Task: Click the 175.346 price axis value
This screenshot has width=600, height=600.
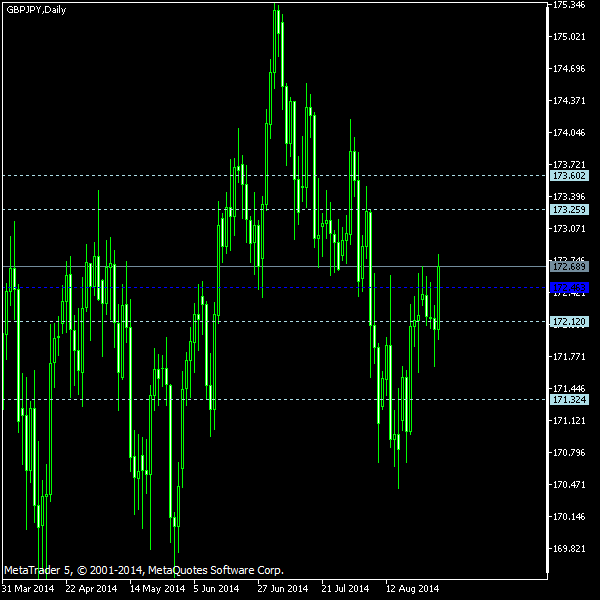Action: click(x=569, y=5)
